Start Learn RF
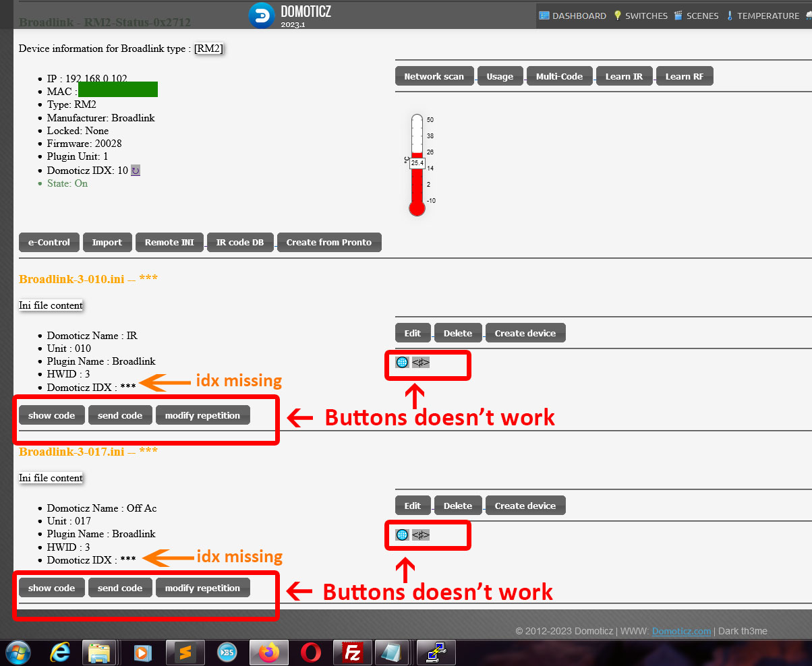812x666 pixels. tap(685, 76)
